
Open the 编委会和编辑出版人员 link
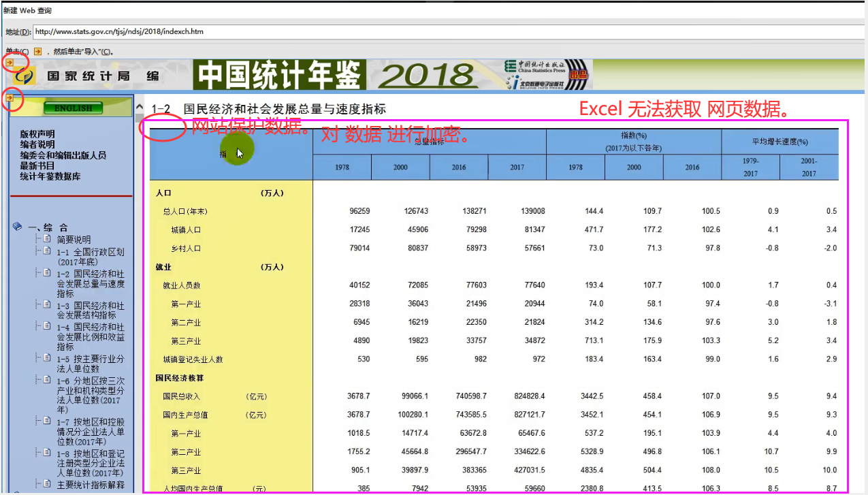[x=63, y=155]
